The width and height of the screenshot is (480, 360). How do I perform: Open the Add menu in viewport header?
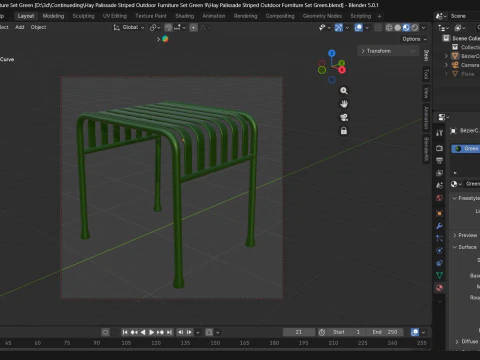point(20,27)
